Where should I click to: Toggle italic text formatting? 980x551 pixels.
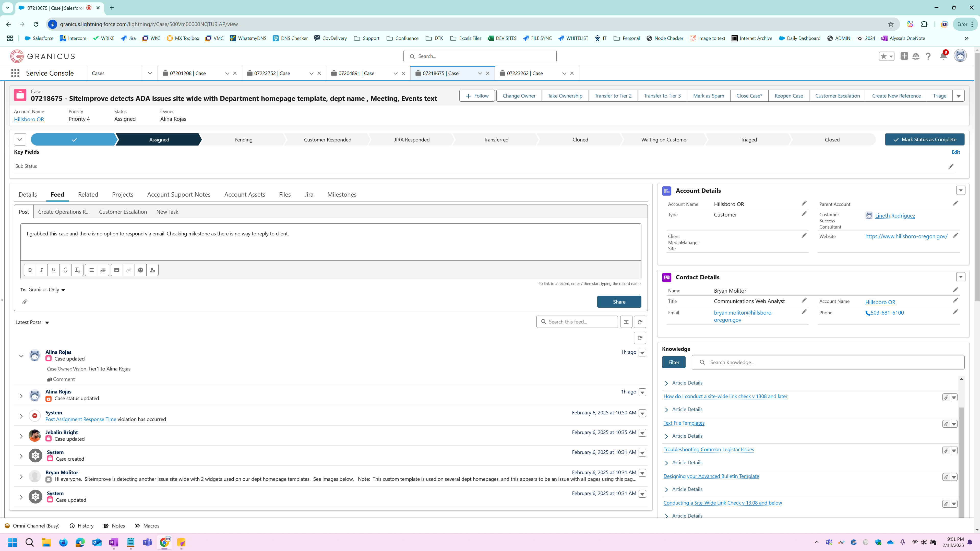[x=41, y=270]
